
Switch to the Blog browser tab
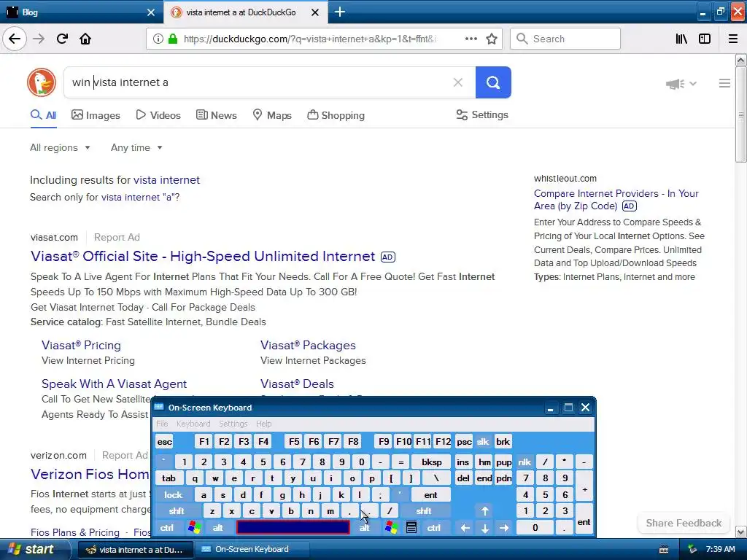coord(80,12)
